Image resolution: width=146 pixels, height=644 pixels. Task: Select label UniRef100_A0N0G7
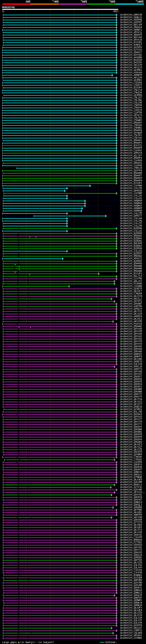pyautogui.click(x=131, y=45)
